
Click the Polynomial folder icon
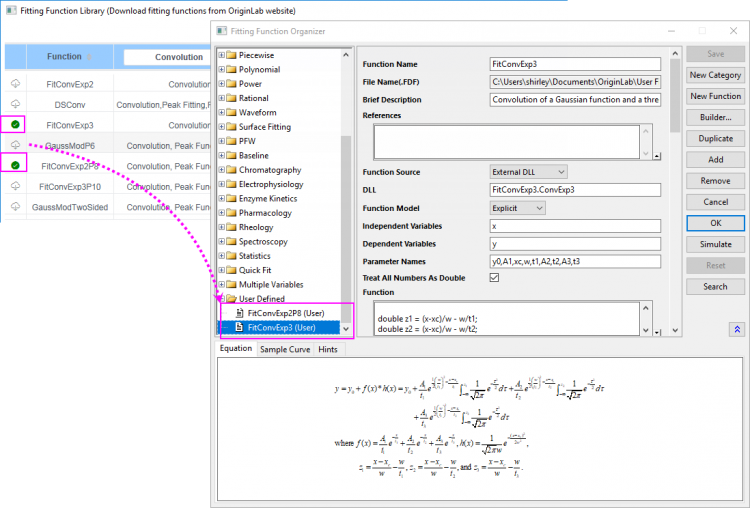(232, 69)
